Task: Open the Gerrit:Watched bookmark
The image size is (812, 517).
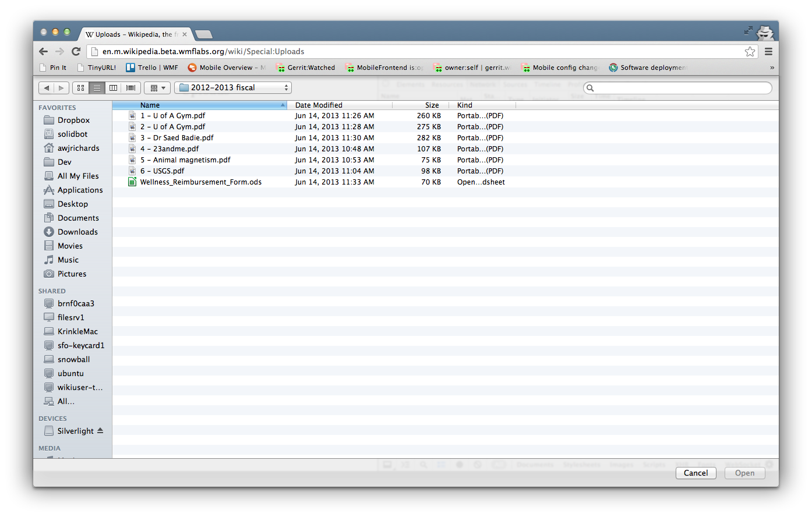Action: click(305, 68)
